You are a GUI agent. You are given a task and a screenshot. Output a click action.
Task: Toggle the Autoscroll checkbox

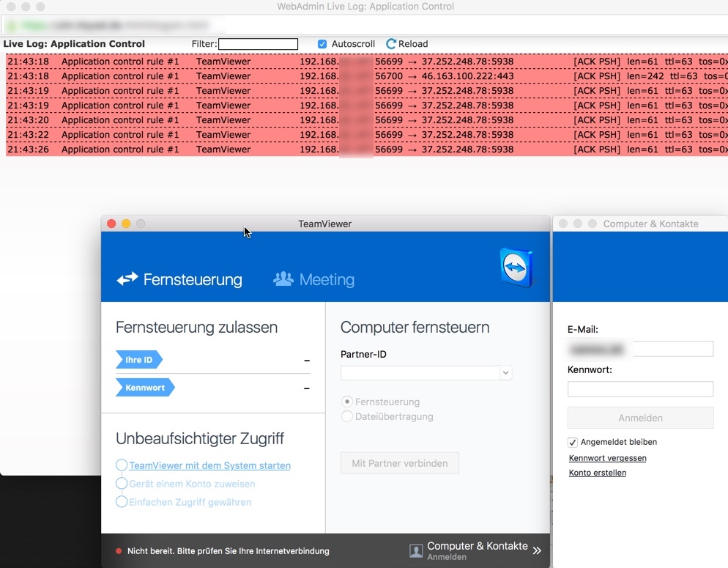[x=322, y=44]
